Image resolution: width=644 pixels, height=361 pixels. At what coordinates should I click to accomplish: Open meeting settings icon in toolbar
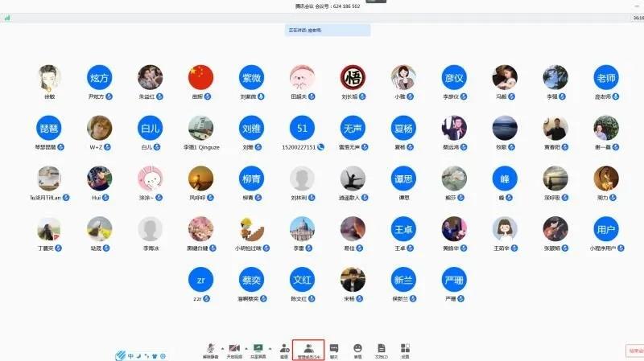405,349
